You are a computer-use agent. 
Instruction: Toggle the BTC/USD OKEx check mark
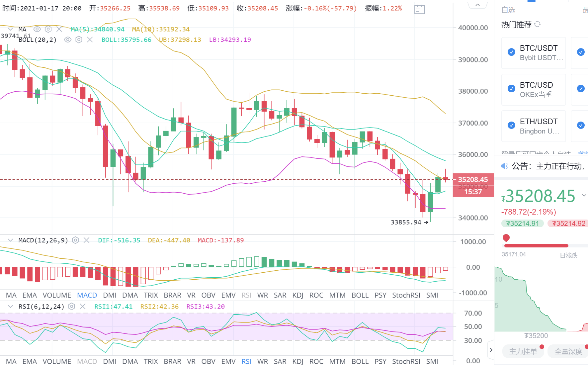point(512,89)
